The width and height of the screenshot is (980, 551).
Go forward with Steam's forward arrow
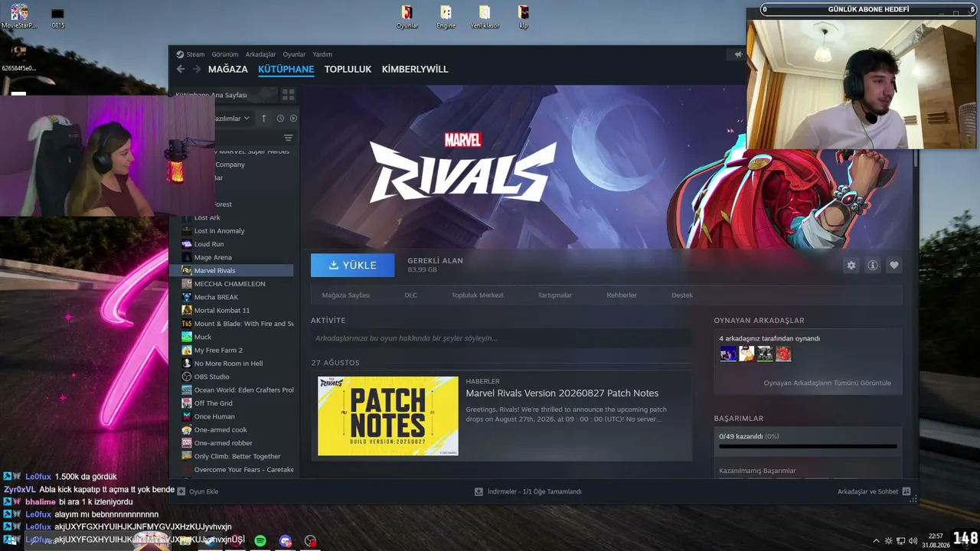coord(197,69)
